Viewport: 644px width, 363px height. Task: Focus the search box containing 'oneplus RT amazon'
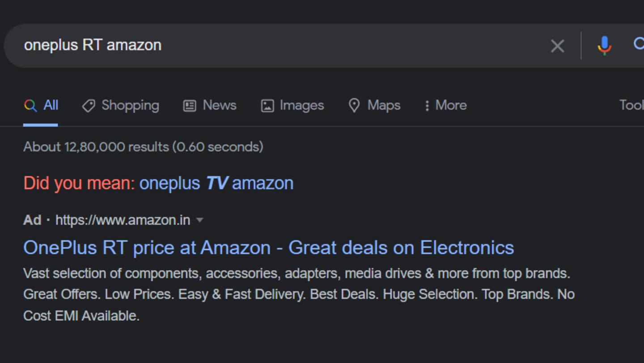[x=277, y=46]
